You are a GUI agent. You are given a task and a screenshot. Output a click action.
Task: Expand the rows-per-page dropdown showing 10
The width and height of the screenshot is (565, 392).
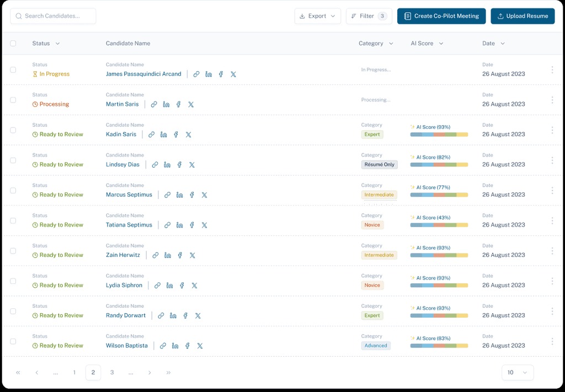[517, 373]
